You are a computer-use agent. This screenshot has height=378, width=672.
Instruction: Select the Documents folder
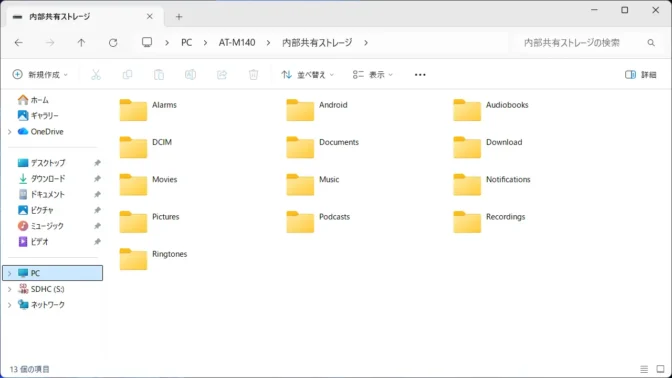point(323,147)
